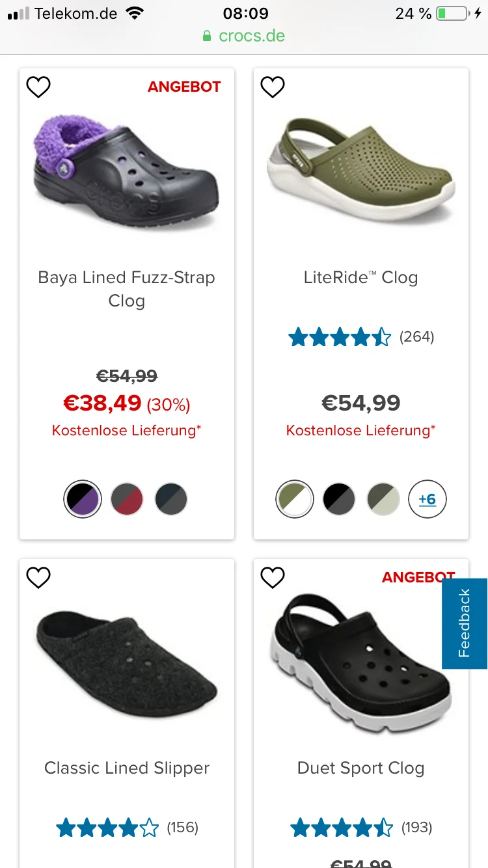This screenshot has width=488, height=868.
Task: Pick grey and light grey LiteRide swatch
Action: click(x=383, y=500)
